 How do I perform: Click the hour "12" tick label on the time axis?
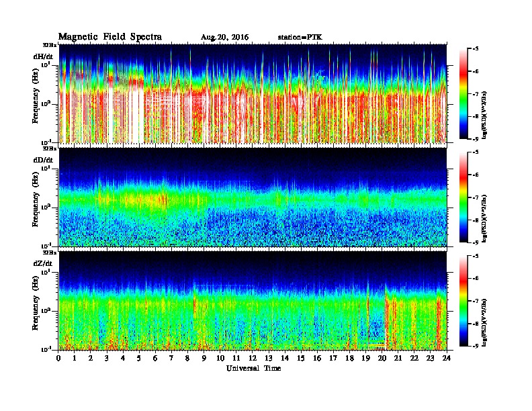(x=253, y=358)
